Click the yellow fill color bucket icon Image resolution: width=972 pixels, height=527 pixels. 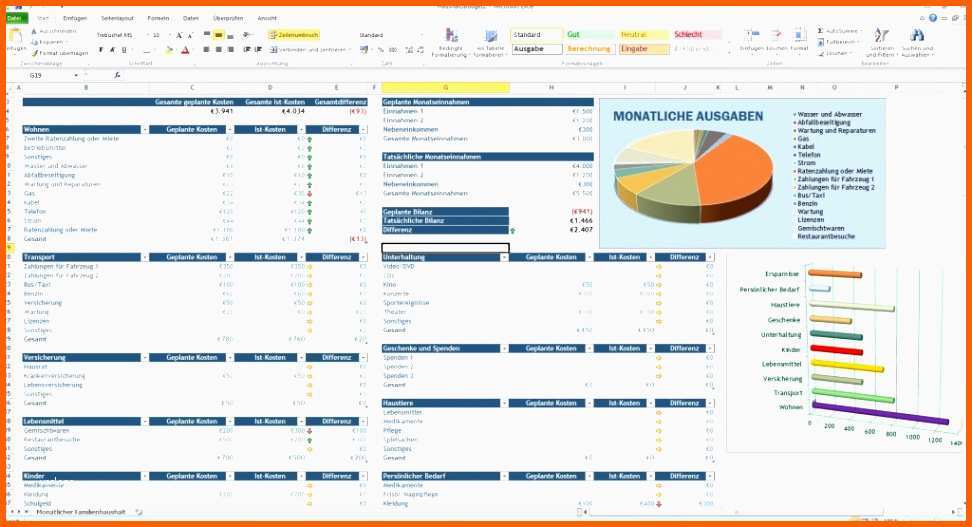pos(168,50)
